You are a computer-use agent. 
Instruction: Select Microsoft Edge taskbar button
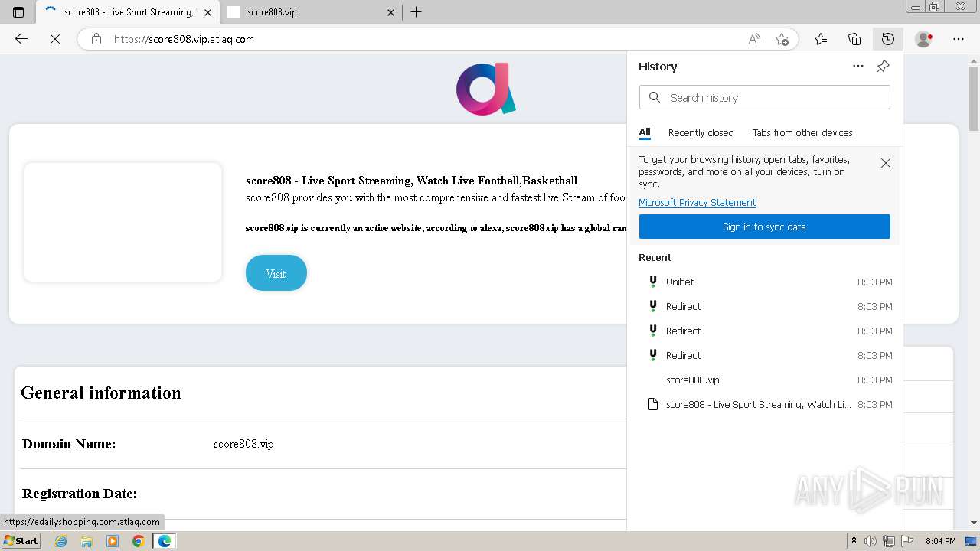coord(164,541)
